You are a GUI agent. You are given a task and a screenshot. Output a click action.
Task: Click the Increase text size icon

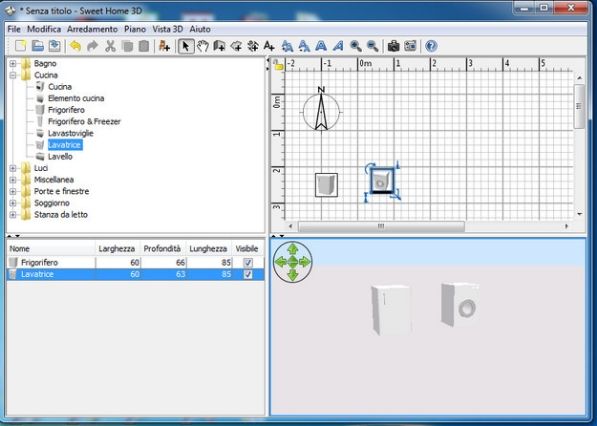pos(287,46)
